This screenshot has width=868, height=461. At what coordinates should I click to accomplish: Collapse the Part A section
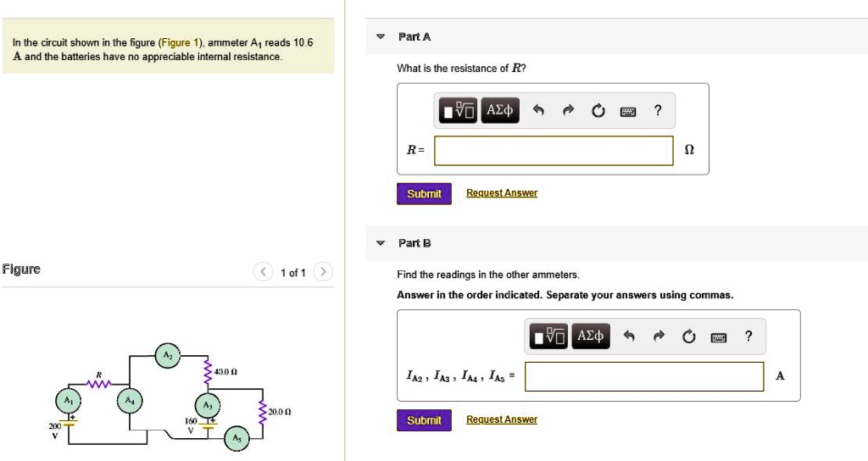[381, 36]
